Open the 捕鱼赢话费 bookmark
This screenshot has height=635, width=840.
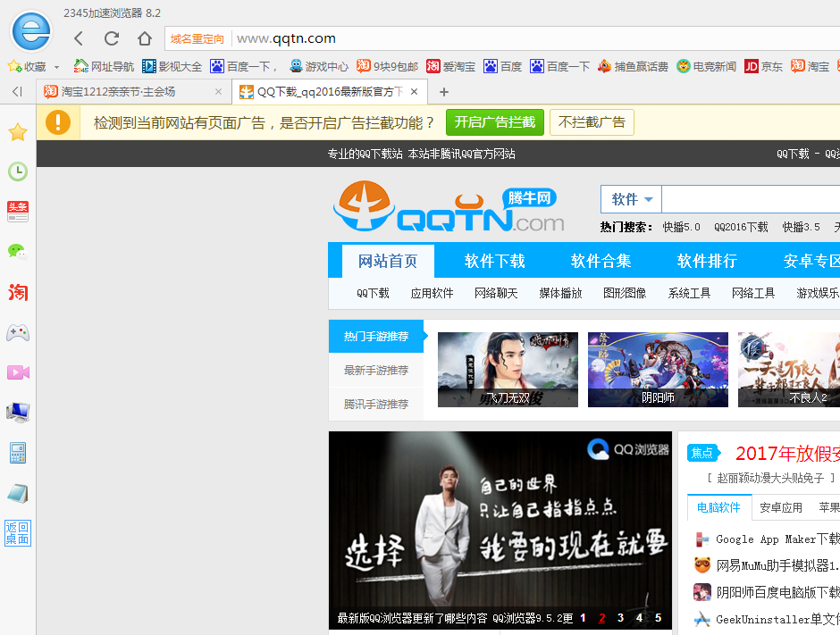[x=634, y=66]
